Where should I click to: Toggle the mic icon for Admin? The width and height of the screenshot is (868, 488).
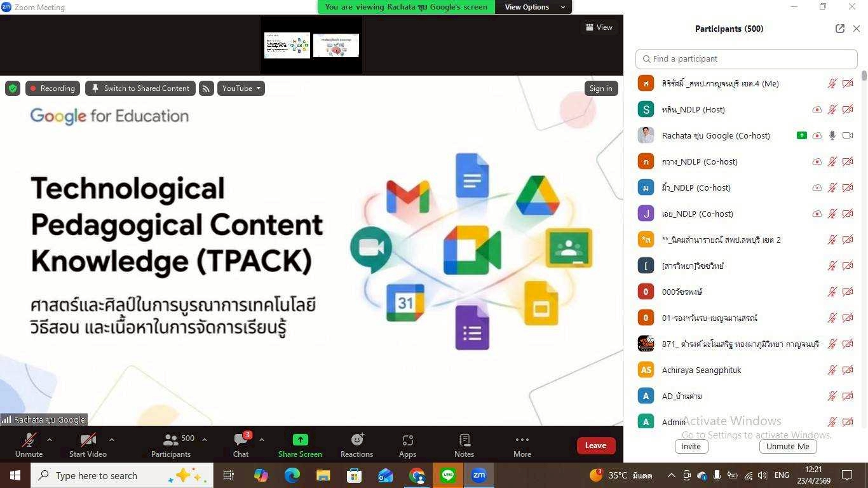[x=832, y=422]
